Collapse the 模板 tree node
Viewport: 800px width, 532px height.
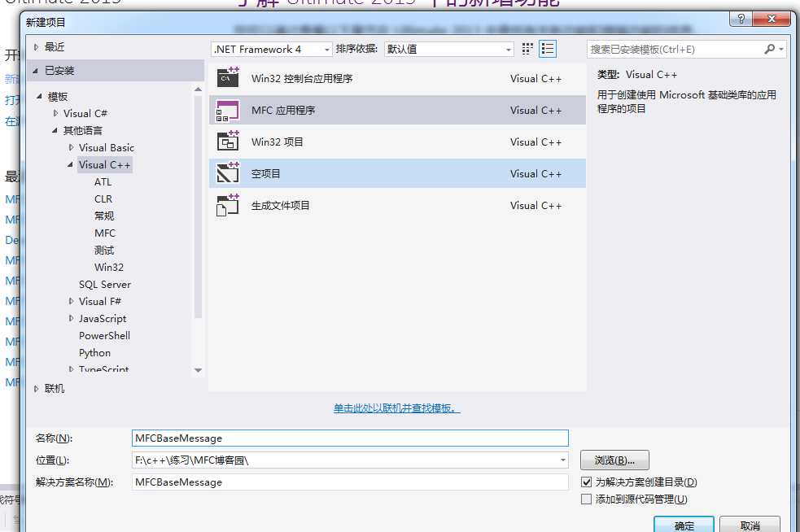tap(39, 97)
